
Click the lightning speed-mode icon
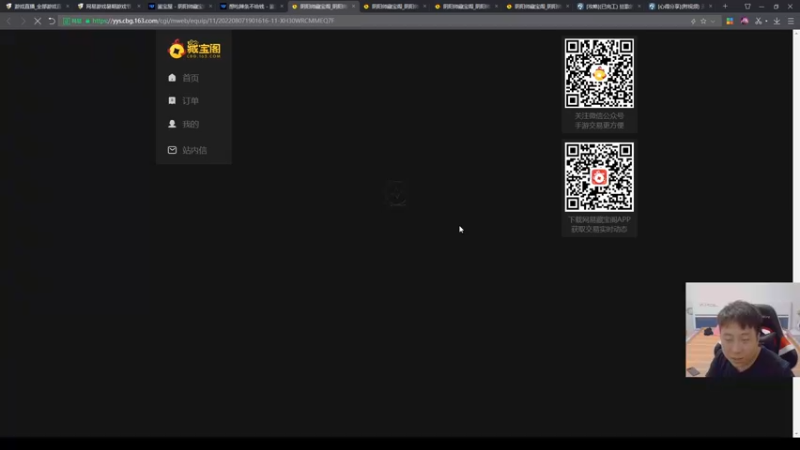pyautogui.click(x=693, y=21)
